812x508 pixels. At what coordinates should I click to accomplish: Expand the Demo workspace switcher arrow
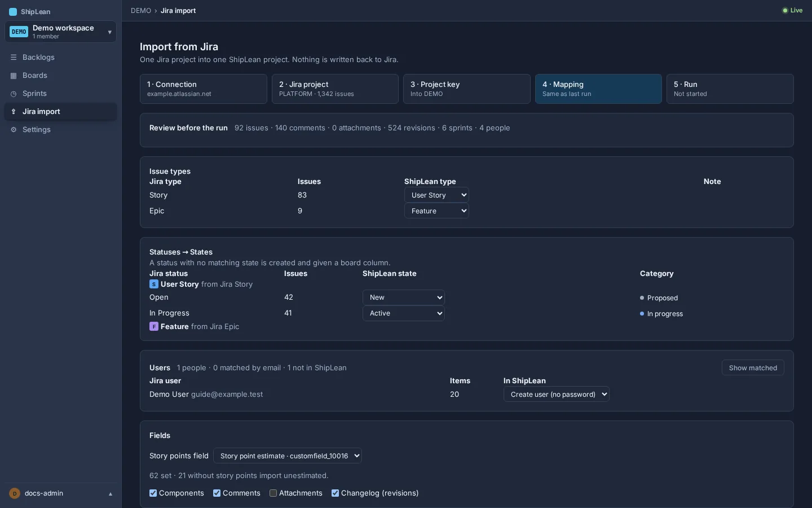pyautogui.click(x=110, y=32)
